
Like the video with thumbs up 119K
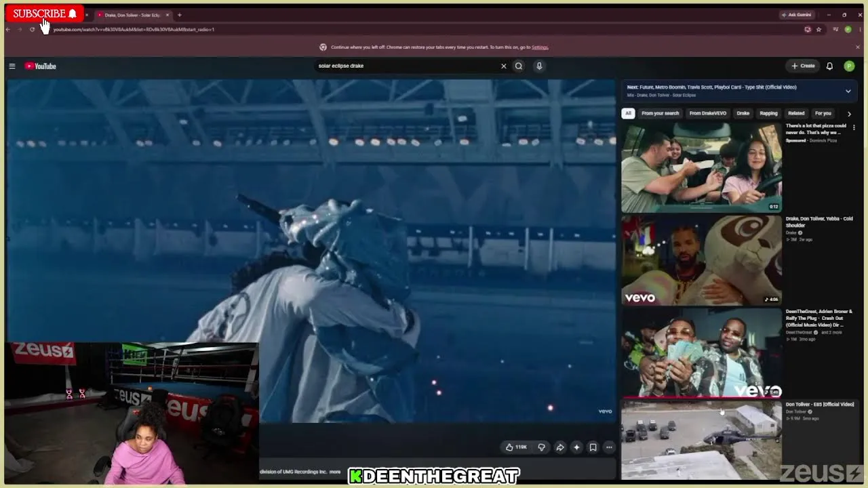pos(516,447)
